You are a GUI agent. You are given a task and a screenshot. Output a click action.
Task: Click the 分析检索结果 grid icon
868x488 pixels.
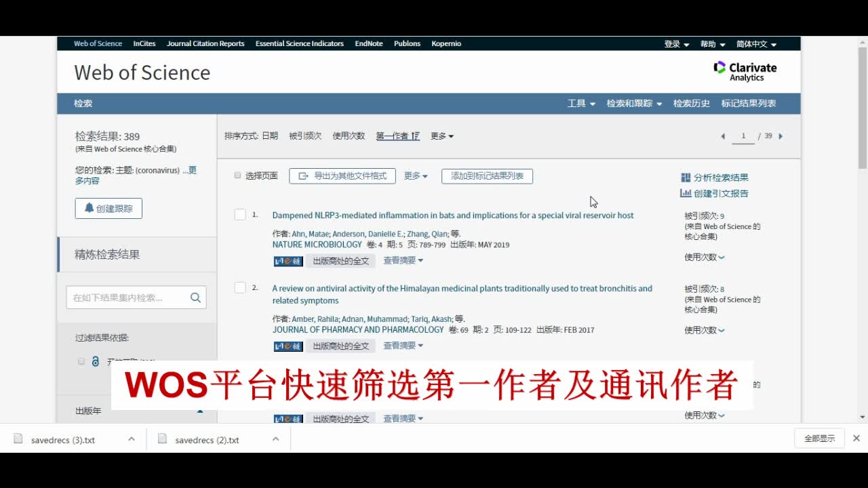coord(686,178)
